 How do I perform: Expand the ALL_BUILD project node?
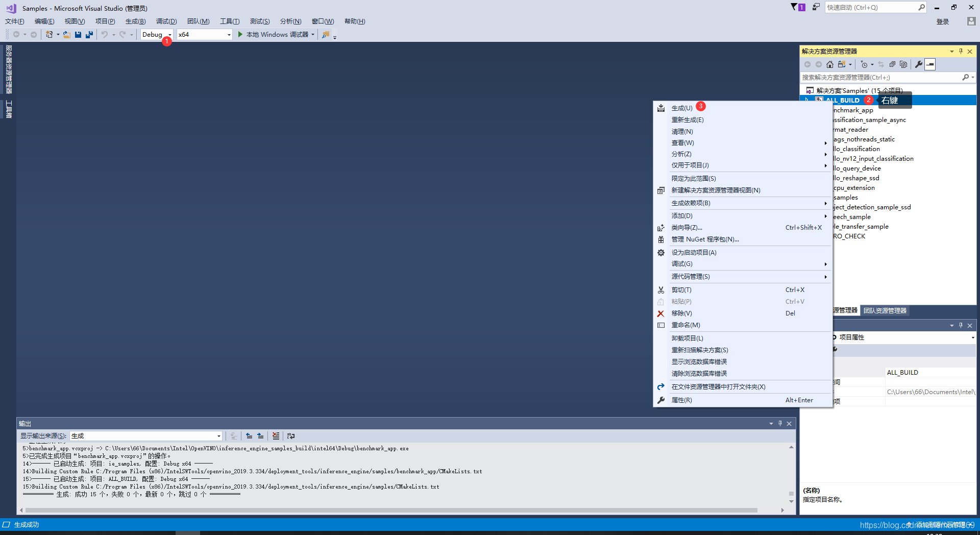point(807,100)
